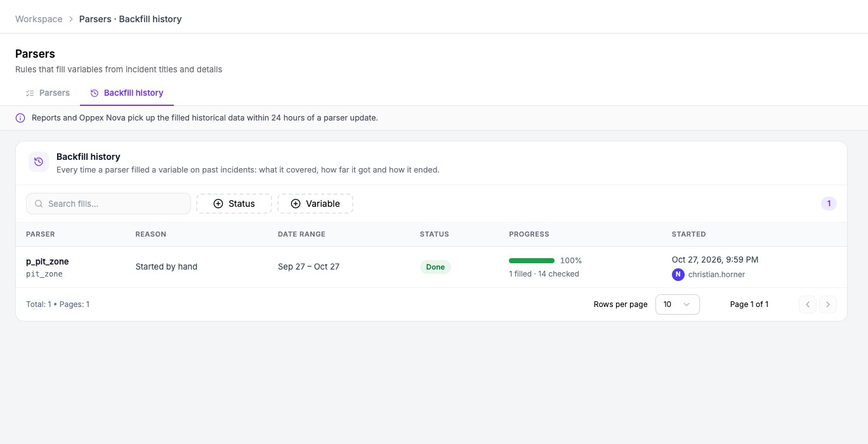Click the Done status badge
868x444 pixels.
coord(435,267)
